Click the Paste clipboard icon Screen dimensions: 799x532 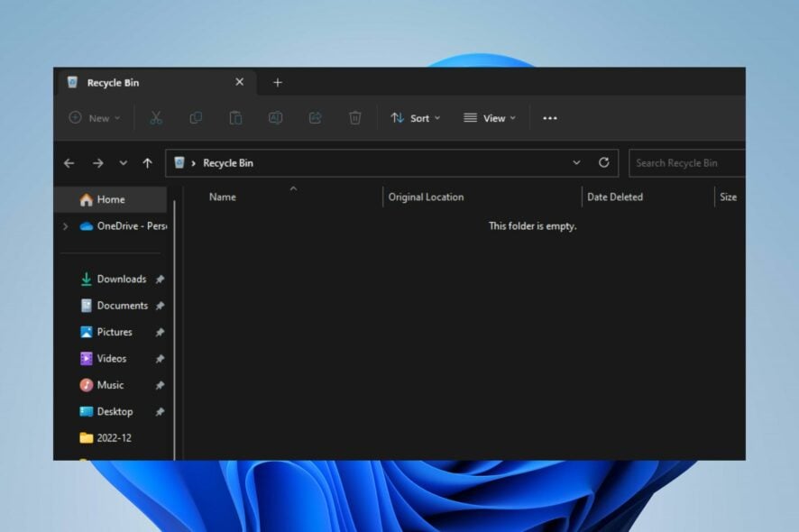(235, 118)
